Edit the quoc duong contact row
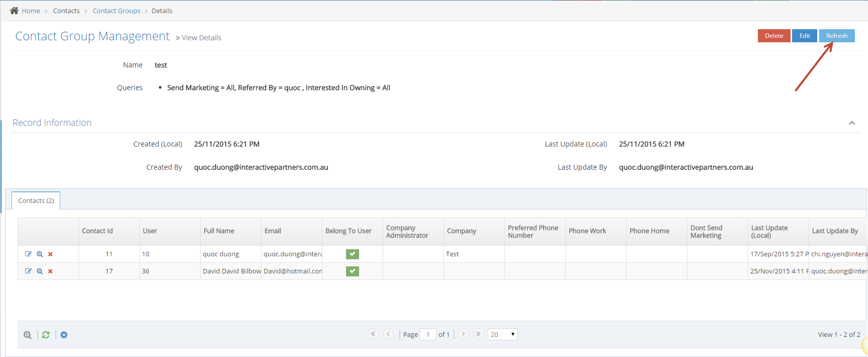This screenshot has height=357, width=868. pos(28,254)
